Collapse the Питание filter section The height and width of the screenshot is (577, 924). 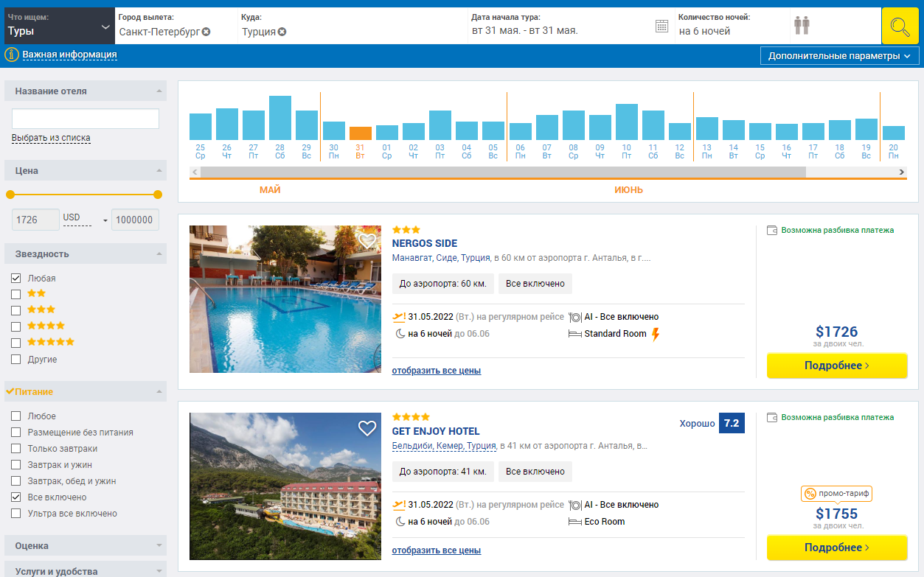coord(86,391)
